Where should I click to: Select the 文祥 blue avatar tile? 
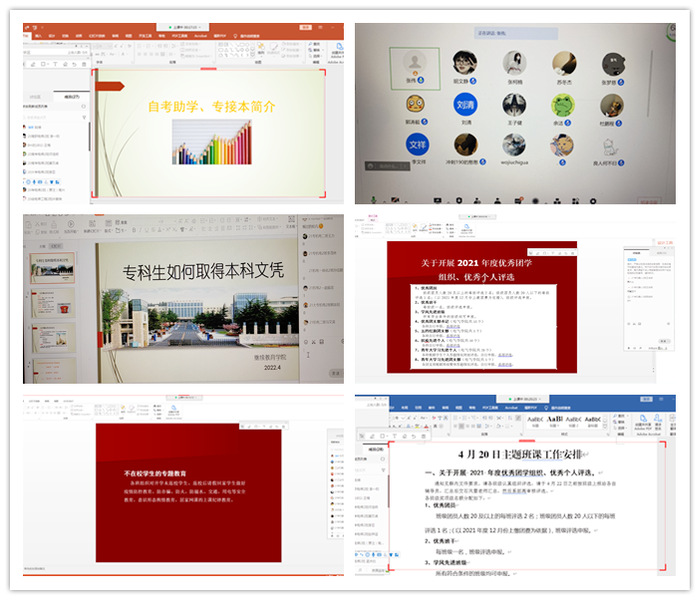coord(417,145)
